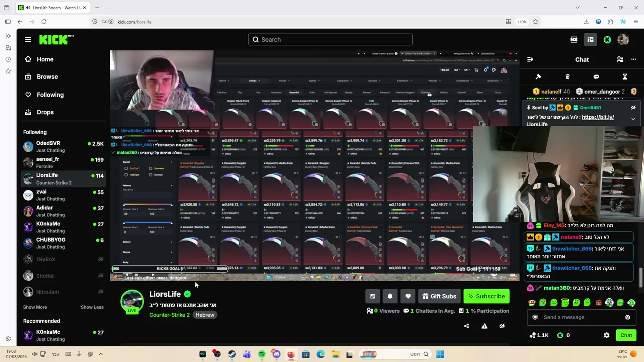Open Spotify from the taskbar
The image size is (644, 362).
pyautogui.click(x=262, y=354)
